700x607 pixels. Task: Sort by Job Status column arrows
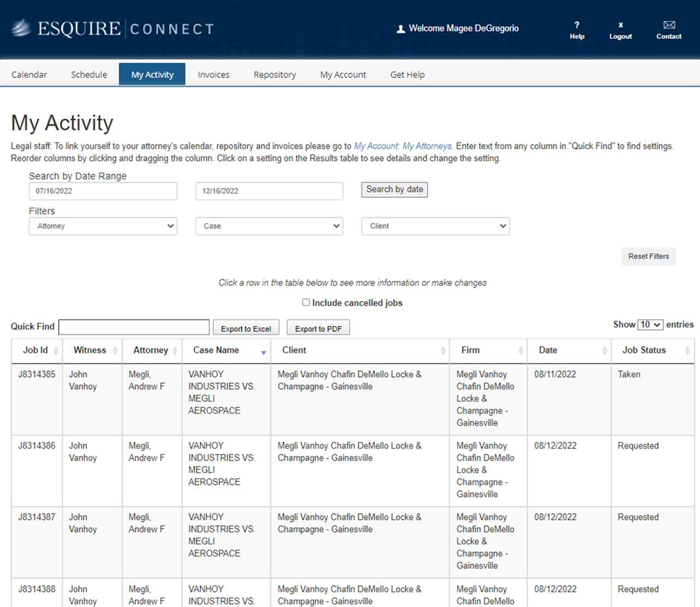[687, 351]
